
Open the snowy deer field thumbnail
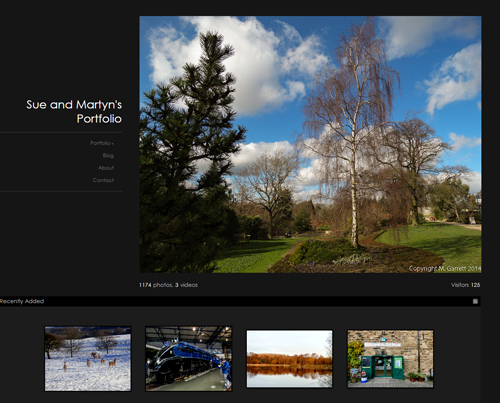(88, 359)
